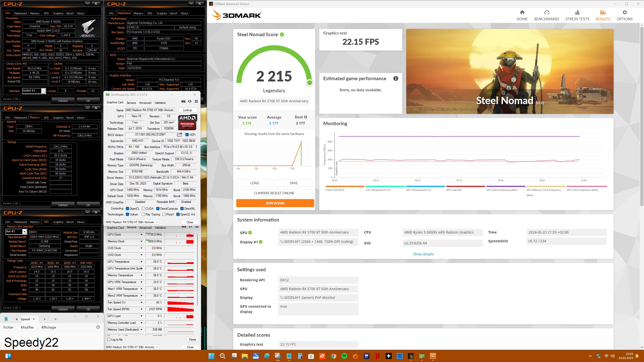Screen dimensions: 644x362
Task: Open the GPU Temperature sensor dropdown
Action: [x=141, y=262]
